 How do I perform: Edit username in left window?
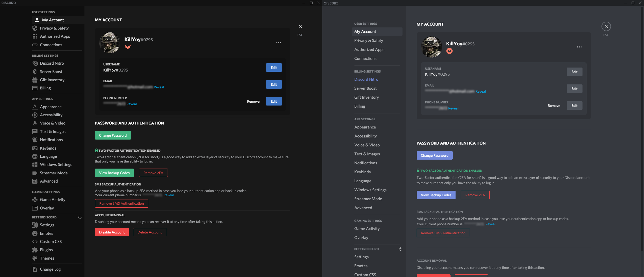274,68
